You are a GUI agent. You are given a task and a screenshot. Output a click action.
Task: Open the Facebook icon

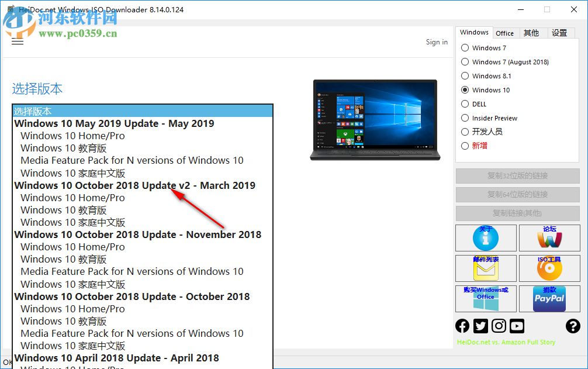pyautogui.click(x=462, y=326)
